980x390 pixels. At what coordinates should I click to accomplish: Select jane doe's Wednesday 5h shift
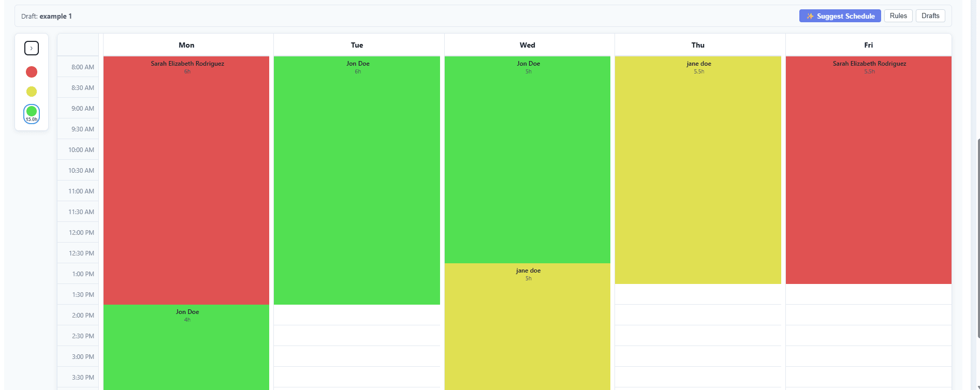(x=528, y=326)
